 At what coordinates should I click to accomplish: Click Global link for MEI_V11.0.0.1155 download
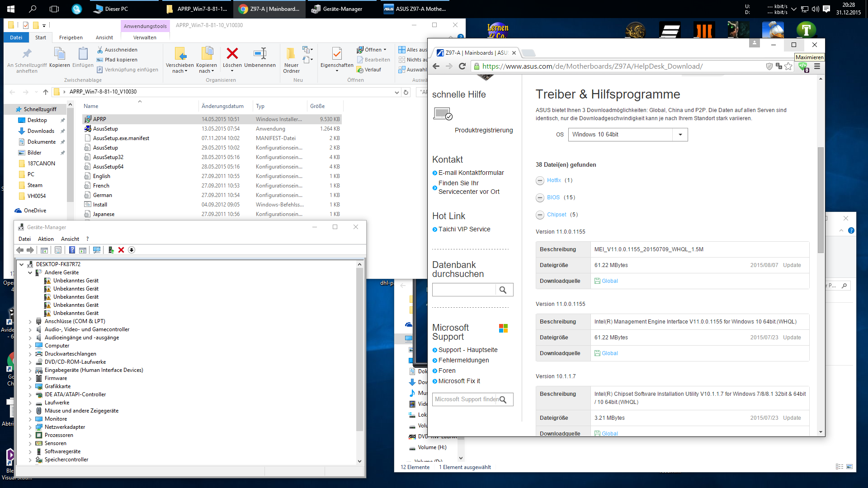point(609,281)
